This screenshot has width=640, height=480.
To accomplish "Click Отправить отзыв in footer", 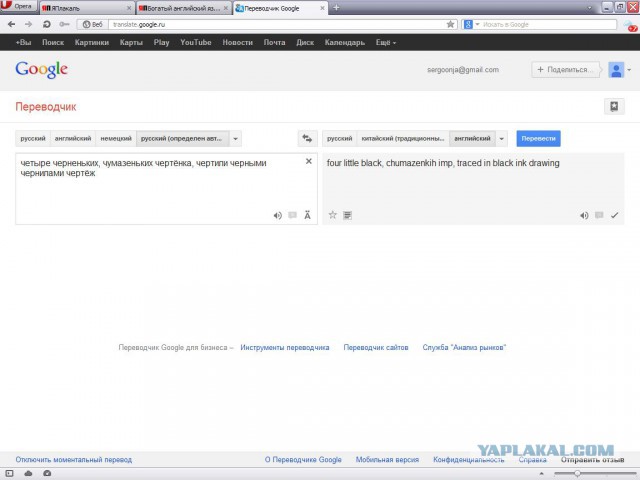I will (592, 460).
